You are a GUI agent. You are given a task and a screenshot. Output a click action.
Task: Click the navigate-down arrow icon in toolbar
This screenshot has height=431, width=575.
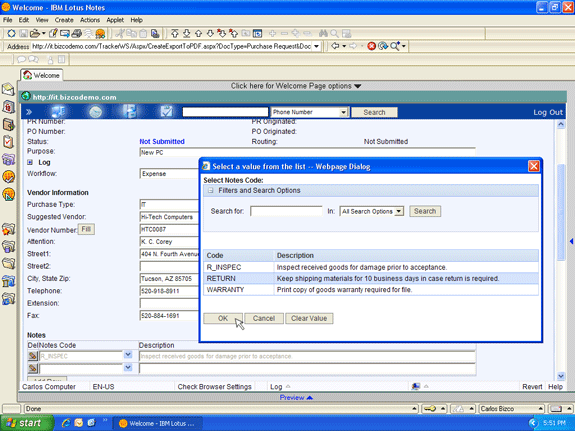click(210, 34)
